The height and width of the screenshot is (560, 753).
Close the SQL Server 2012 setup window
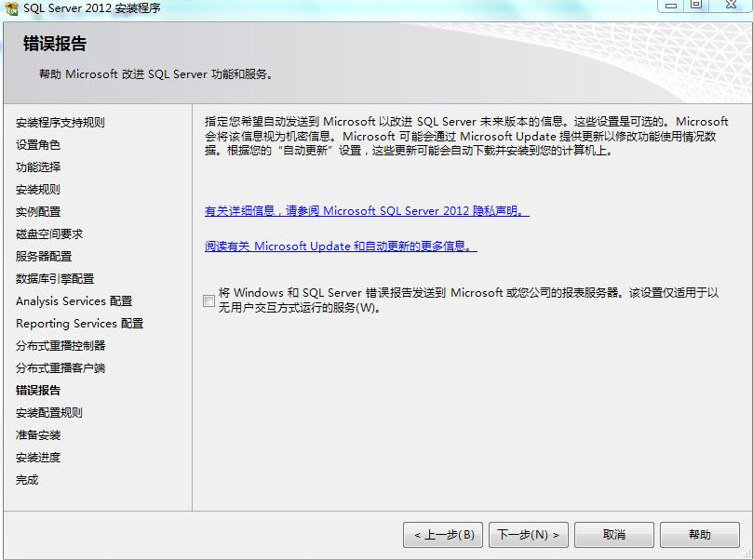tap(731, 6)
